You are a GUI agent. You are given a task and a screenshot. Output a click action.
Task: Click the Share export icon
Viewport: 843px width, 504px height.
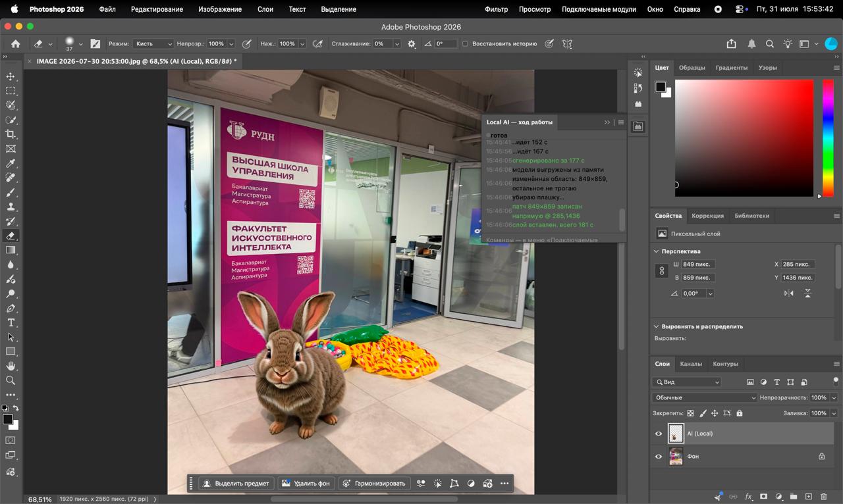coord(732,44)
